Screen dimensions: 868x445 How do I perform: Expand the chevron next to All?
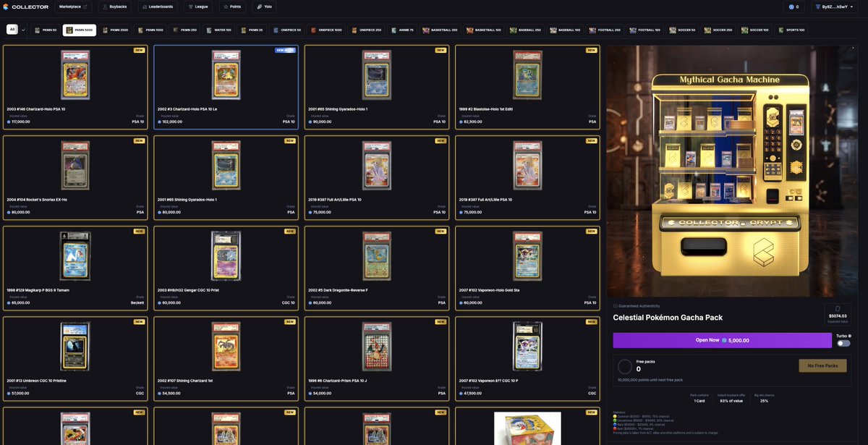pyautogui.click(x=24, y=30)
